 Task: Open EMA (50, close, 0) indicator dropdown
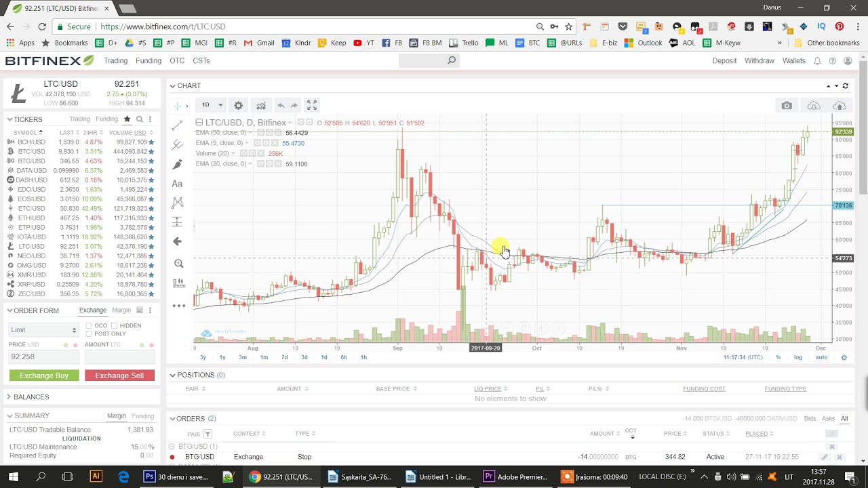point(250,133)
